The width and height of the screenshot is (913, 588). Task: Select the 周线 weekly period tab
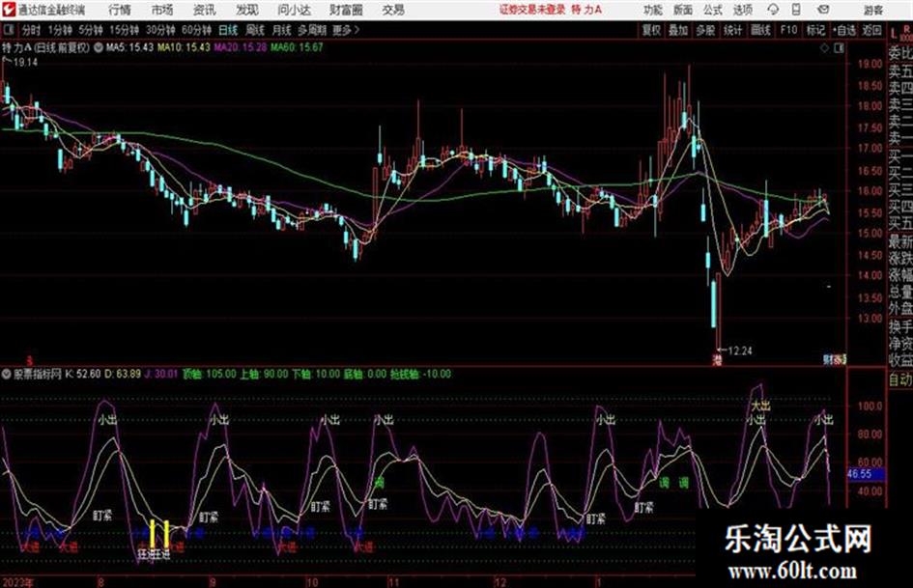(x=255, y=30)
